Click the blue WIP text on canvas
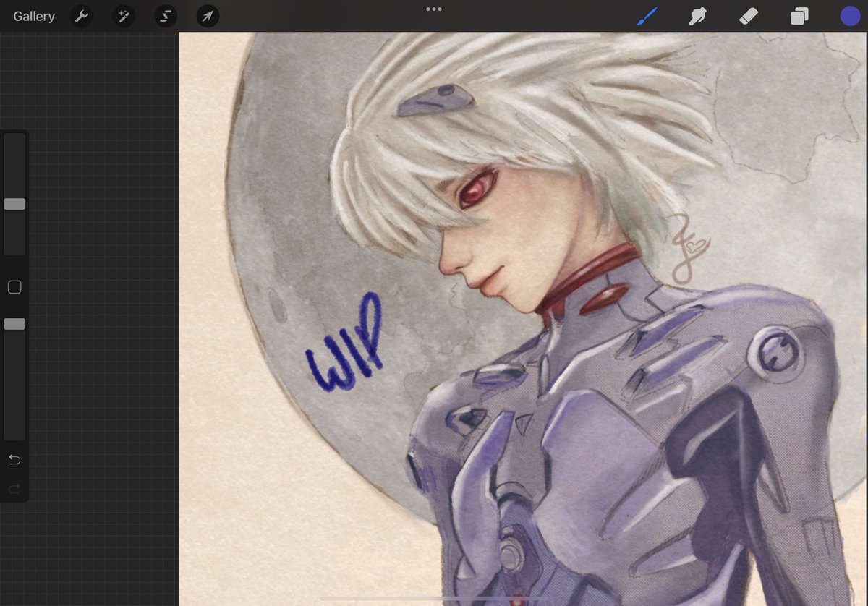868x606 pixels. point(344,341)
